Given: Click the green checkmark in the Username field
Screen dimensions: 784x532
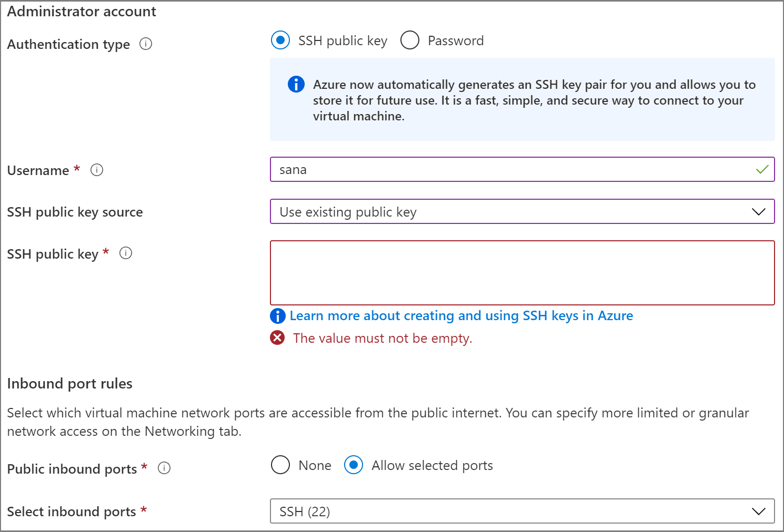Looking at the screenshot, I should click(761, 169).
